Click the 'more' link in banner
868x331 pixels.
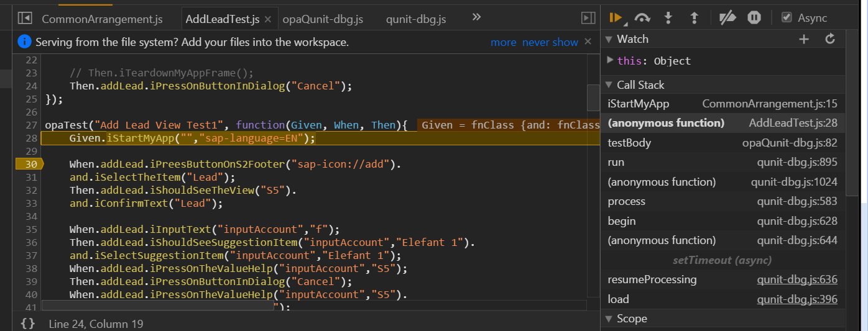pyautogui.click(x=503, y=42)
